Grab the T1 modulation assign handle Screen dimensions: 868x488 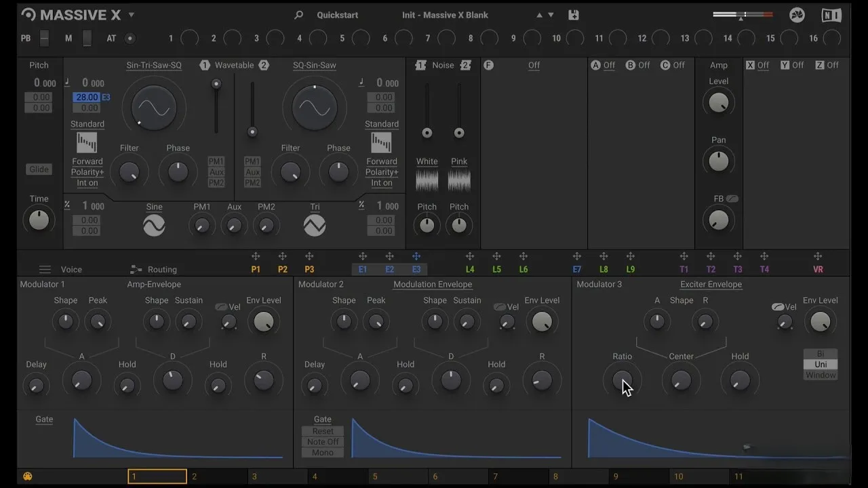click(684, 256)
